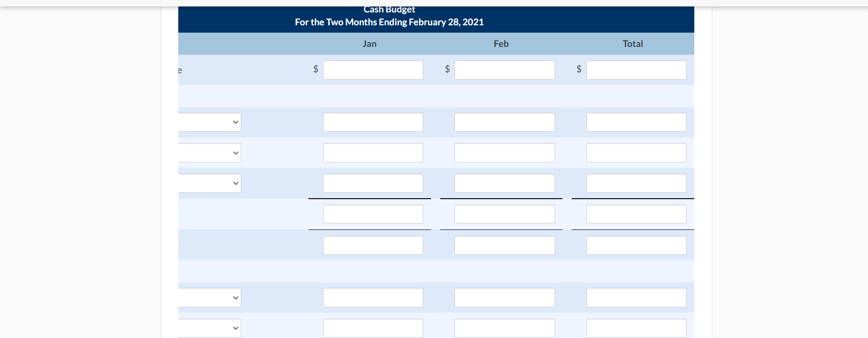This screenshot has height=338, width=868.
Task: Click the Total input of the bottom row
Action: [636, 328]
